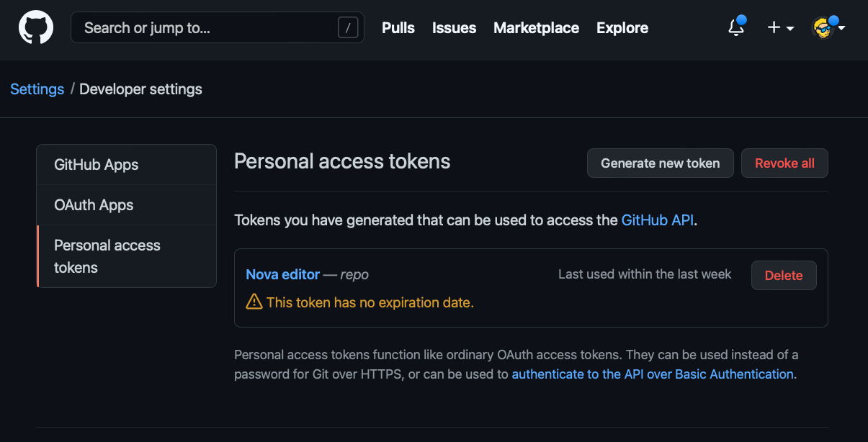Open your profile avatar menu

(x=823, y=29)
